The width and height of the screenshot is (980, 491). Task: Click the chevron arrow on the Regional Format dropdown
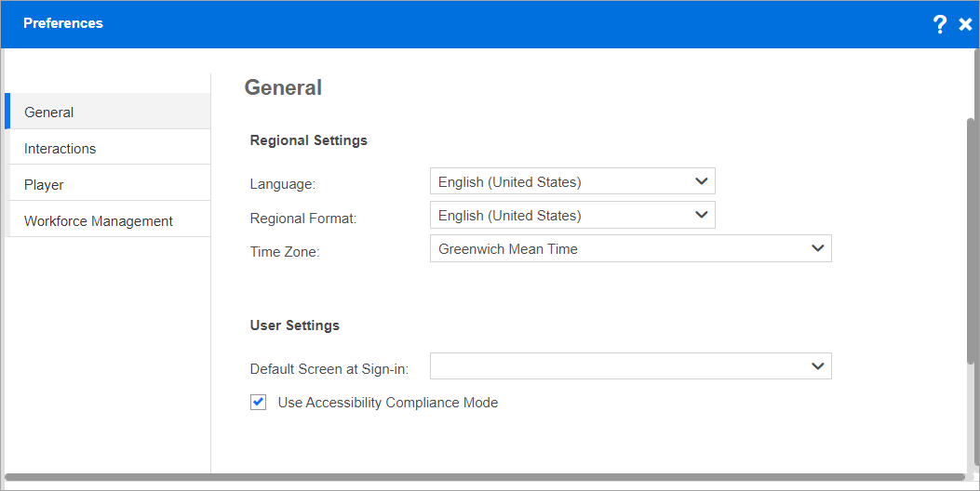point(702,215)
